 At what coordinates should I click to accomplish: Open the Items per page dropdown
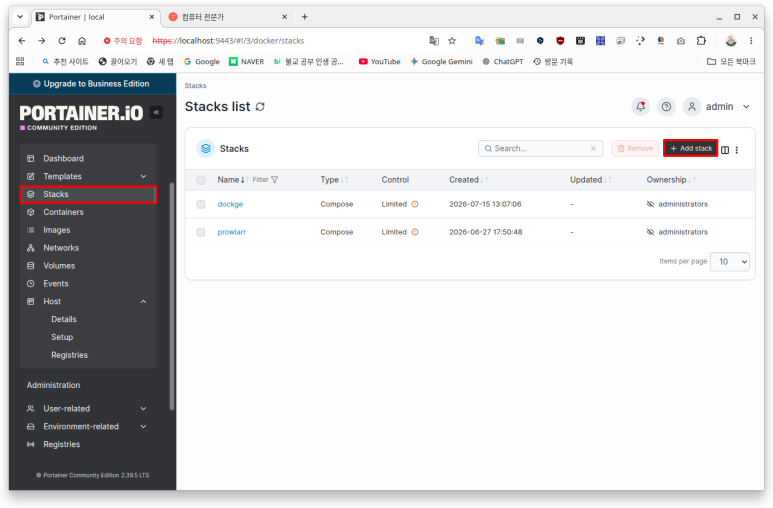point(730,262)
